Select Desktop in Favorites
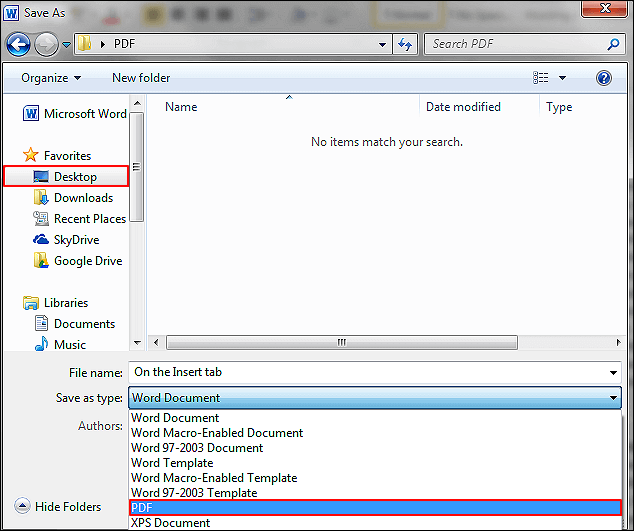This screenshot has height=531, width=634. (75, 177)
